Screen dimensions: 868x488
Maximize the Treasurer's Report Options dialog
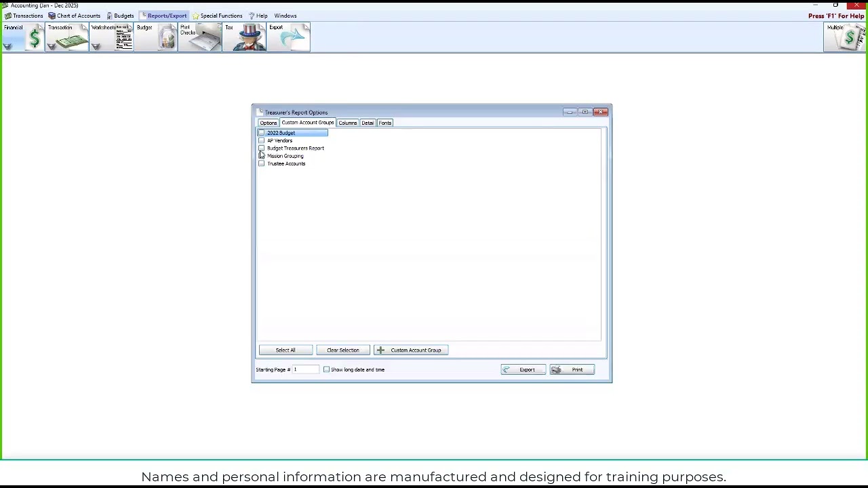click(585, 112)
